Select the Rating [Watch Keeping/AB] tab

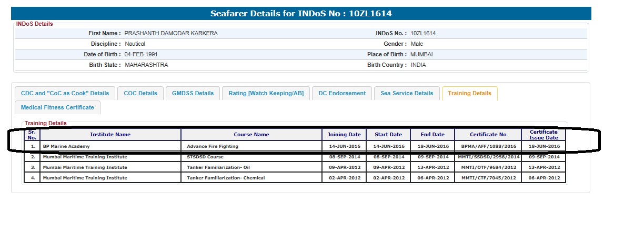tap(266, 93)
